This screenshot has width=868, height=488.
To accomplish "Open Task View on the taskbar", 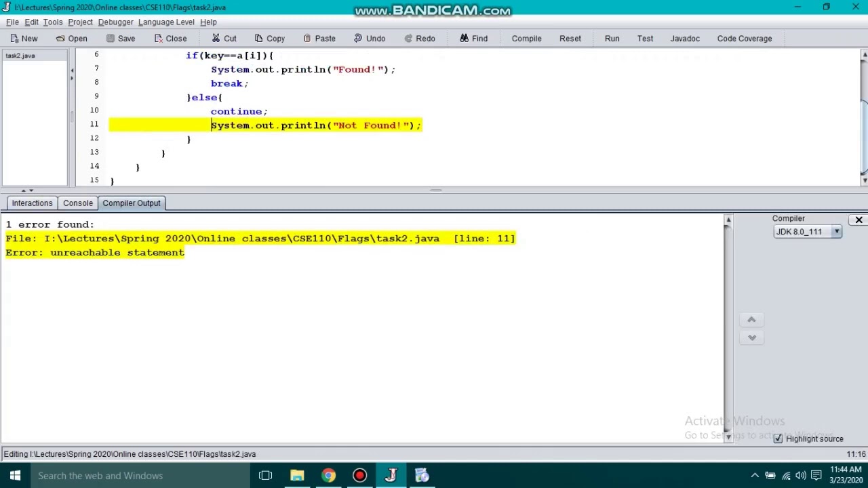I will click(x=265, y=476).
